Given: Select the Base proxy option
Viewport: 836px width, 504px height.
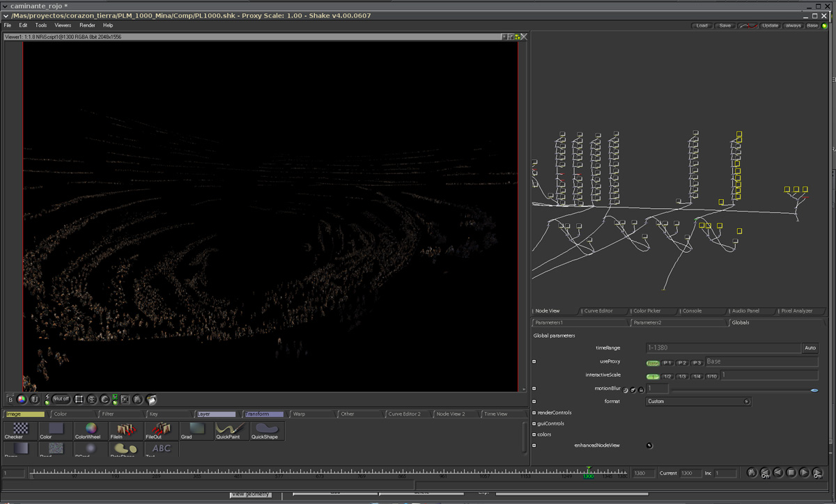Looking at the screenshot, I should coord(653,363).
